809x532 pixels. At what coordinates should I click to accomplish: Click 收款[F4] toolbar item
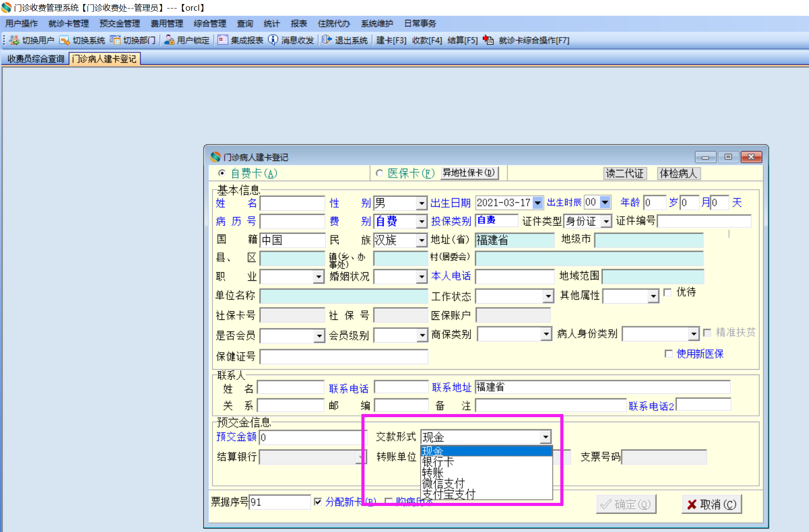pos(427,40)
